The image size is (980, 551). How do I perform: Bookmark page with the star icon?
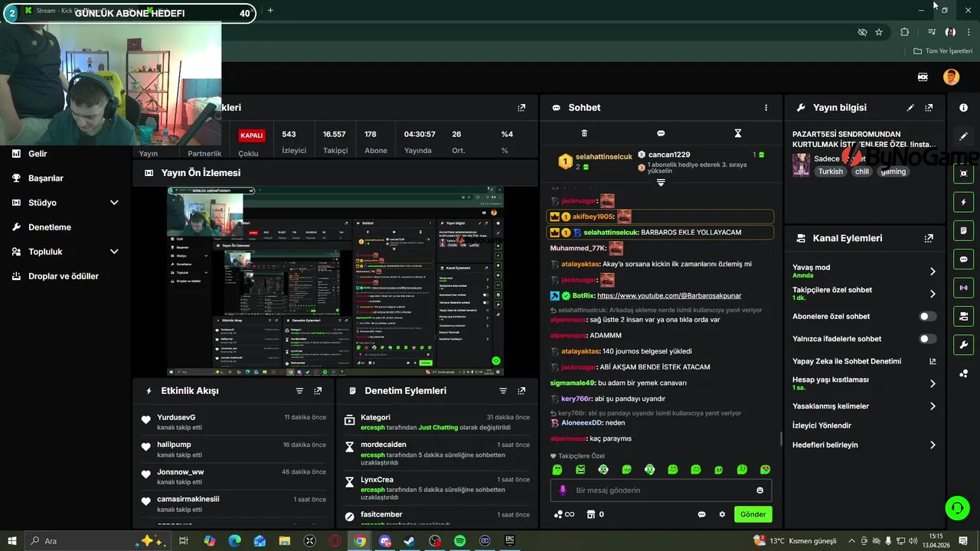tap(879, 32)
